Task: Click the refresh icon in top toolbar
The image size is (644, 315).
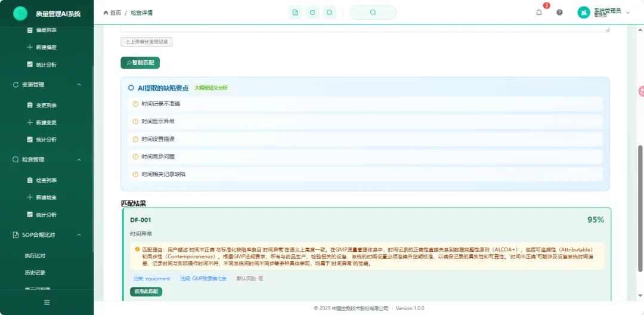Action: pos(312,13)
